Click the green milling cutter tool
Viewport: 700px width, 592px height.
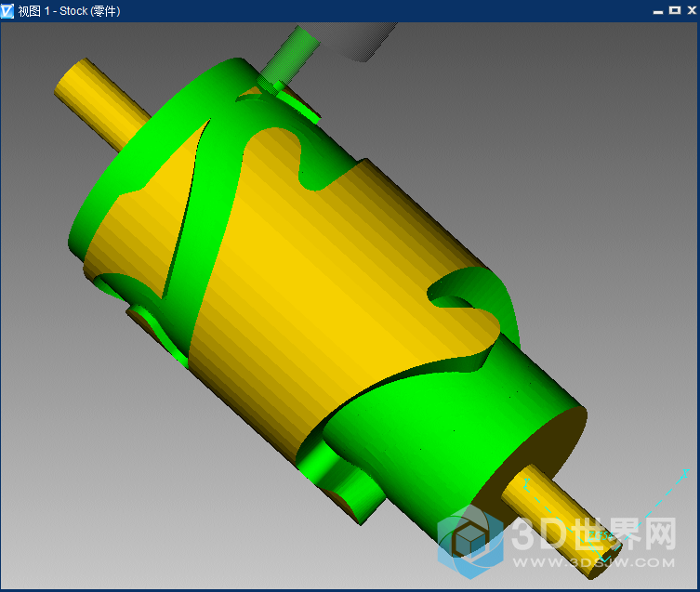tap(288, 58)
